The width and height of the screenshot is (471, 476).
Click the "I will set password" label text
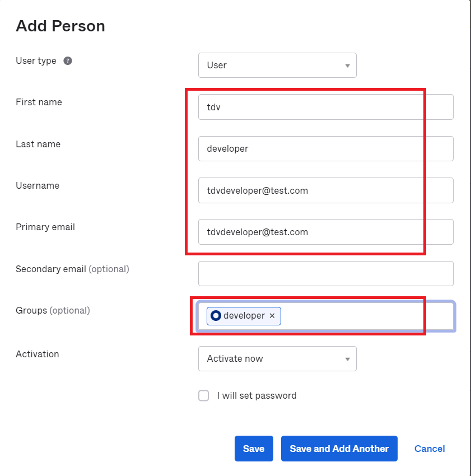[257, 395]
